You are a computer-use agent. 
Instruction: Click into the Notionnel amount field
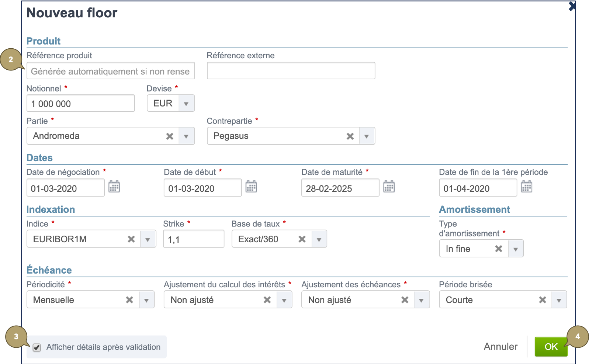coord(80,104)
